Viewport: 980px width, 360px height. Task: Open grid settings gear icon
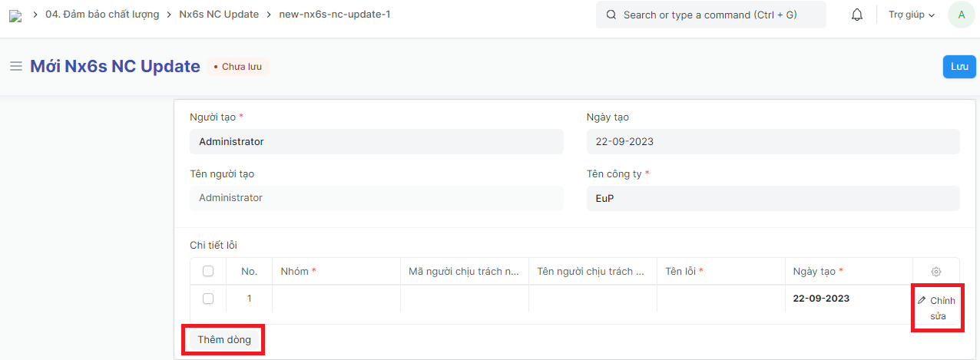coord(935,272)
